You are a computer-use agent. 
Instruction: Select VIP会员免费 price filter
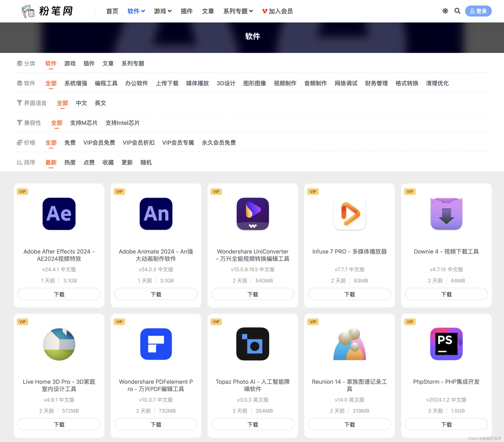pyautogui.click(x=99, y=143)
